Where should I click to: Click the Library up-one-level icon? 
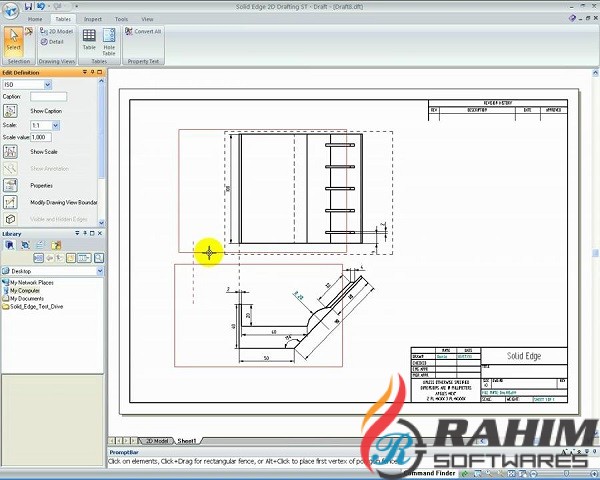click(x=60, y=258)
